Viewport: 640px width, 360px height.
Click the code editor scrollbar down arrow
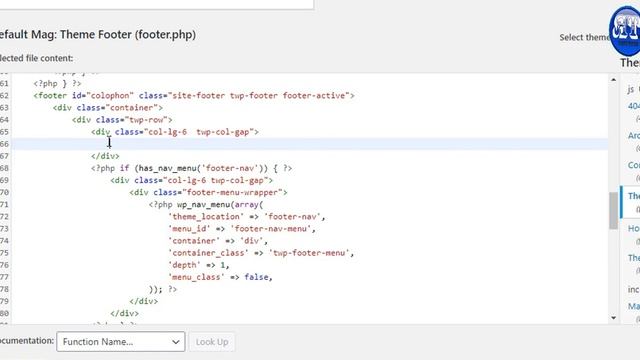pyautogui.click(x=613, y=318)
